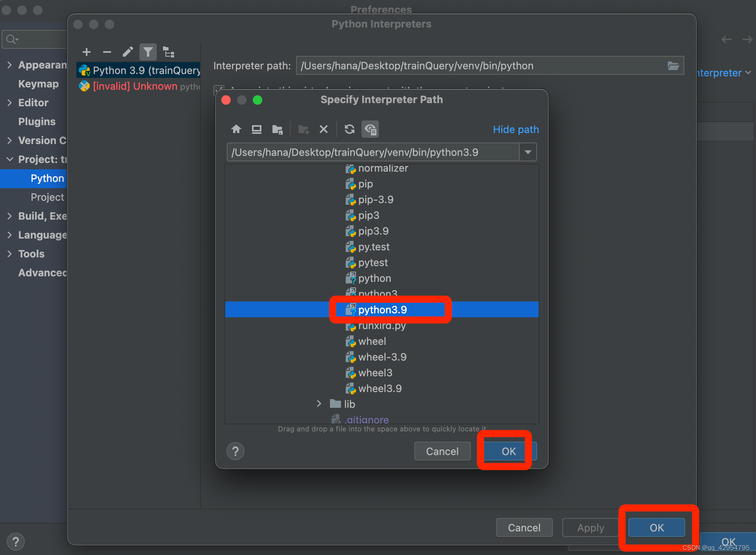This screenshot has width=756, height=555.
Task: Toggle the filter virtual environments icon
Action: point(148,52)
